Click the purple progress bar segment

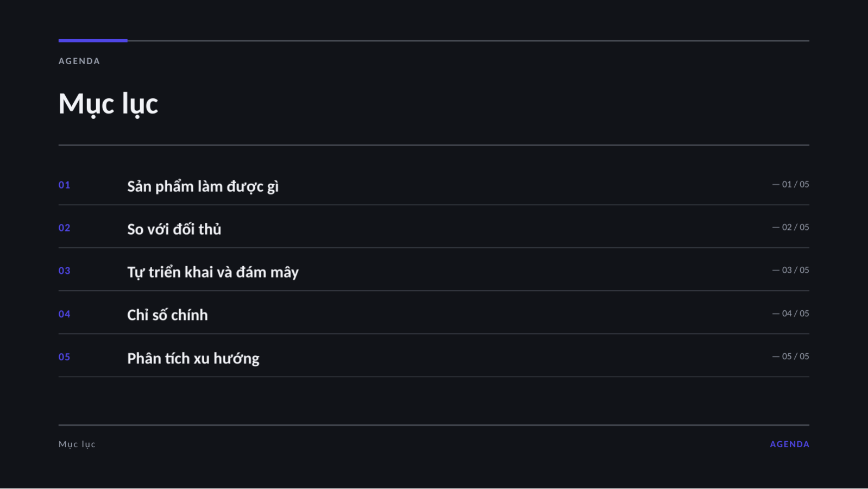click(x=93, y=40)
